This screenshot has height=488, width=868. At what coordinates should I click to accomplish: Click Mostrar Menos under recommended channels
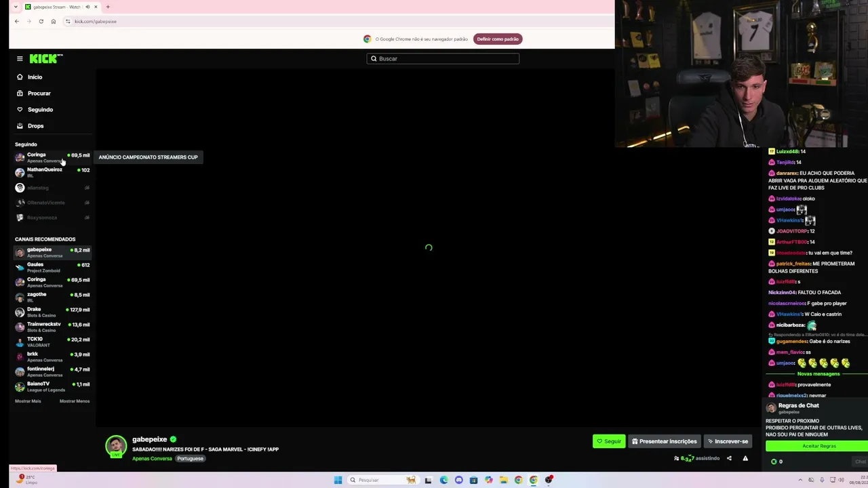75,401
